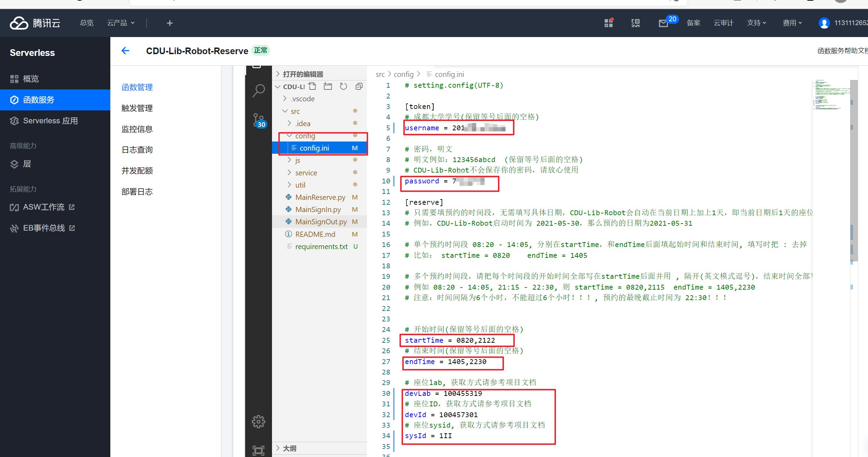Expand the 大纲 outline section

[278, 448]
